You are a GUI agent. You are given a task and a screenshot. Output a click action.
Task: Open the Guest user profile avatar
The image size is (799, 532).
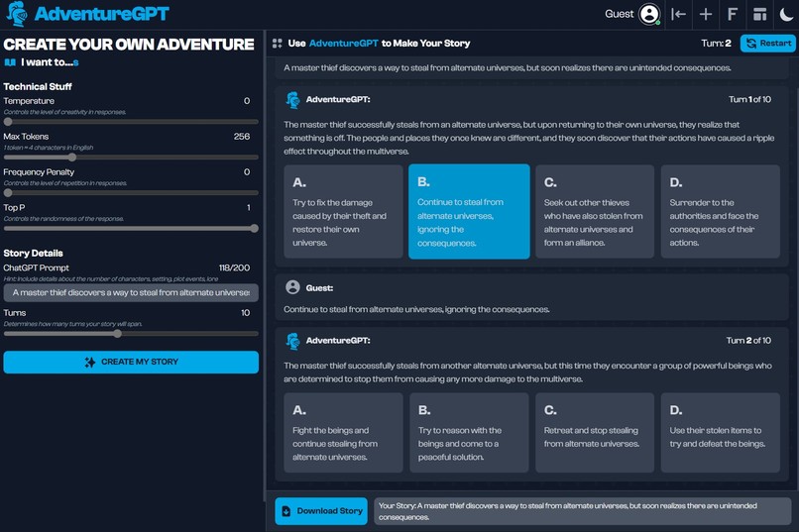click(649, 14)
